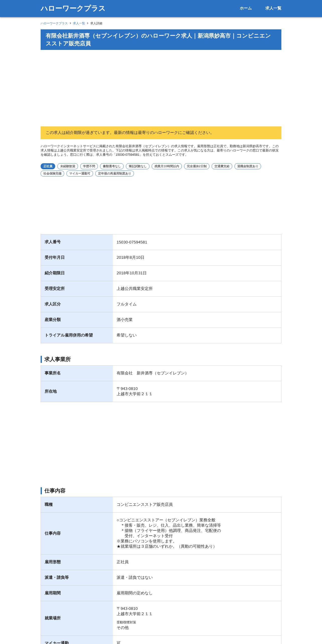Image resolution: width=322 pixels, height=644 pixels.
Task: Open 求人一覧 in the top navigation
Action: (273, 8)
